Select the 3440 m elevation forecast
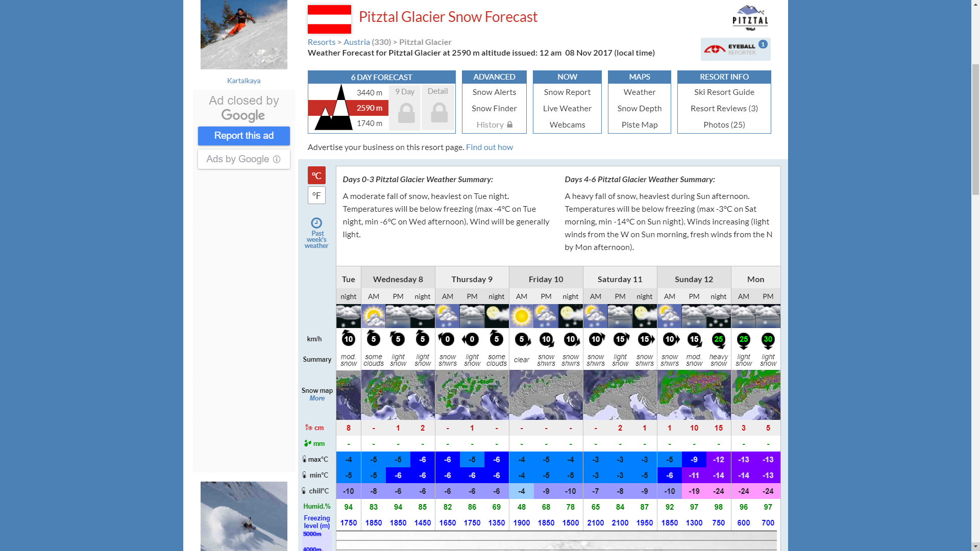The width and height of the screenshot is (980, 551). 369,93
